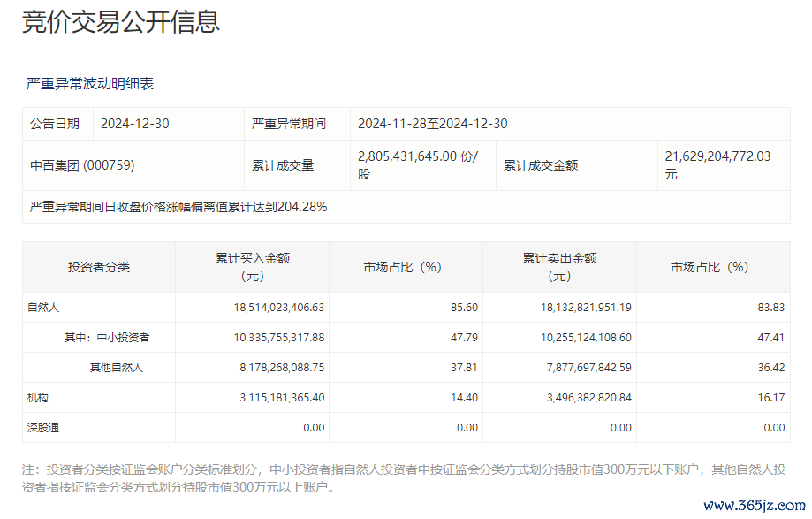812x519 pixels.
Task: Click the 投资者分类 column header
Action: point(99,267)
